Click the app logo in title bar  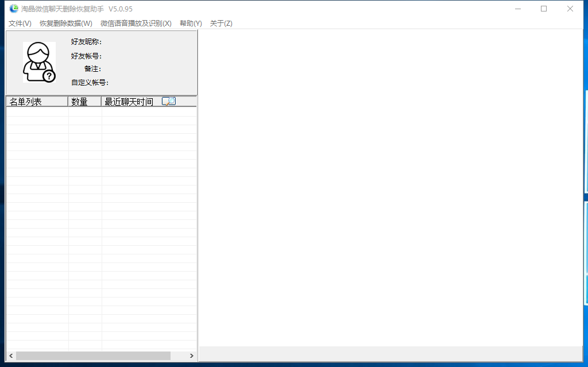click(14, 9)
